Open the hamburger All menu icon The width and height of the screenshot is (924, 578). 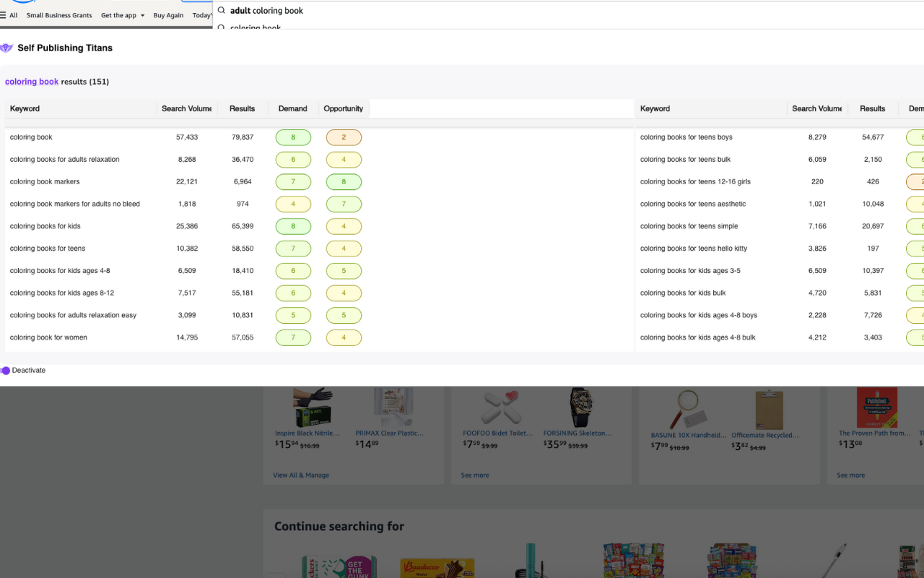[x=3, y=14]
